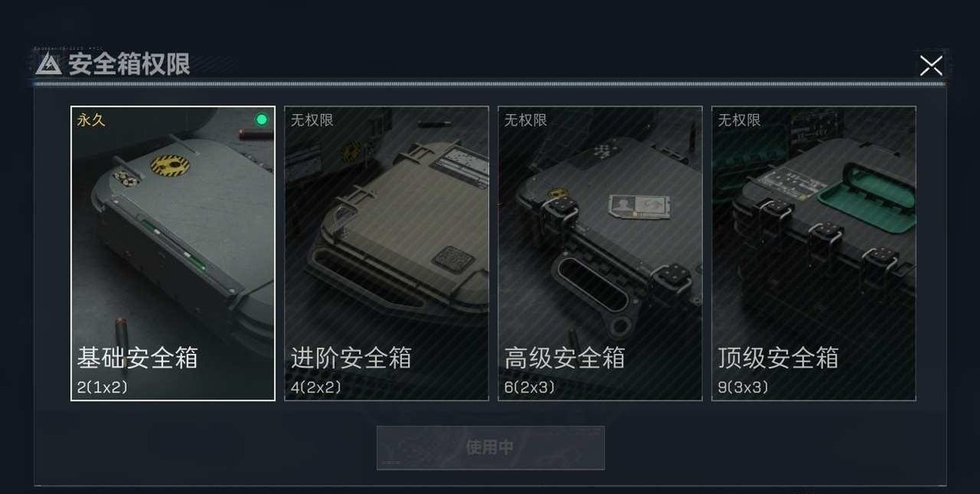The image size is (980, 494).
Task: Click the ID card on 高级安全箱
Action: 639,207
